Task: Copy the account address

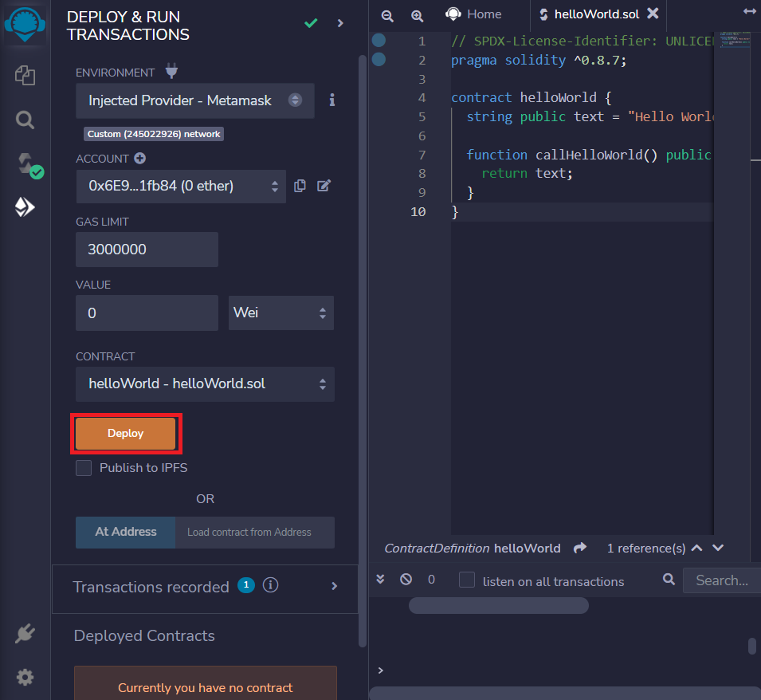Action: pos(300,186)
